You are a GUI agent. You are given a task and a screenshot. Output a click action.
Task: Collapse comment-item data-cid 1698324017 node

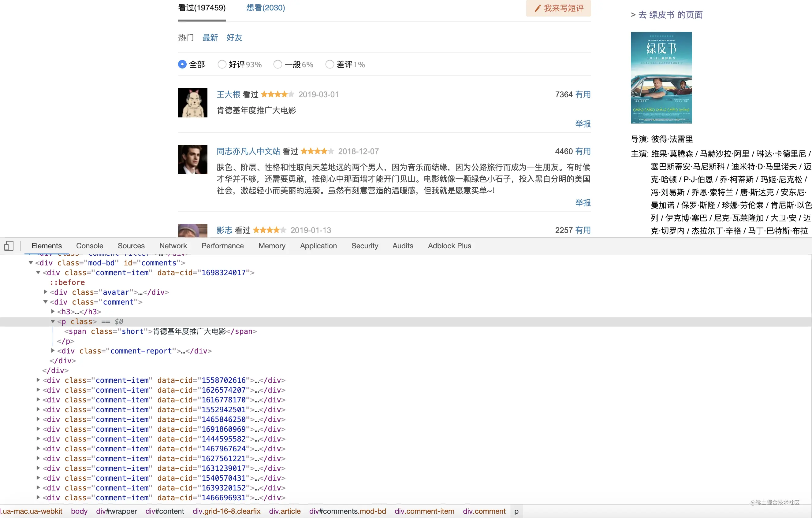coord(38,272)
